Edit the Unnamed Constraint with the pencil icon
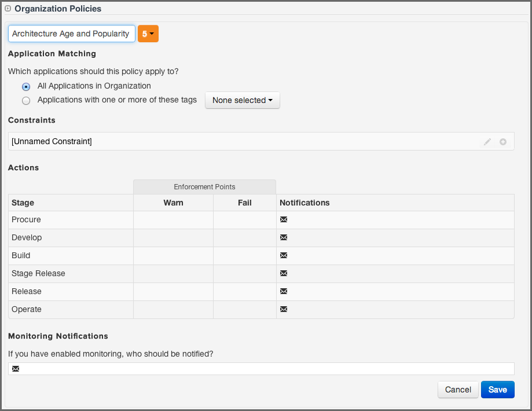This screenshot has height=411, width=532. pyautogui.click(x=487, y=141)
